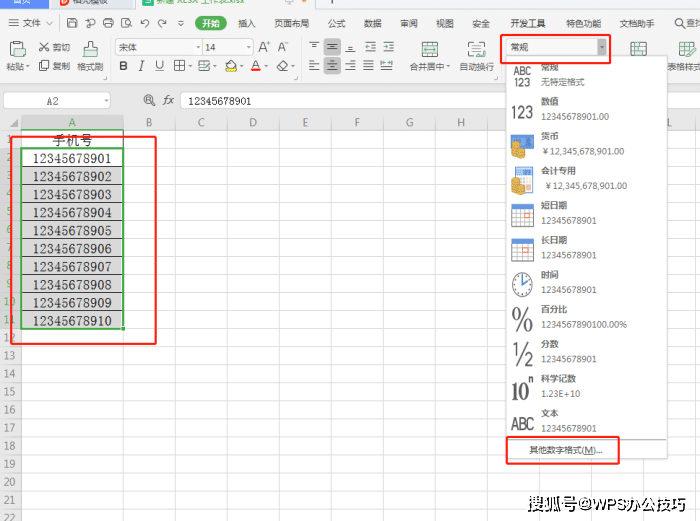Select column B header
This screenshot has height=521, width=700.
point(149,122)
